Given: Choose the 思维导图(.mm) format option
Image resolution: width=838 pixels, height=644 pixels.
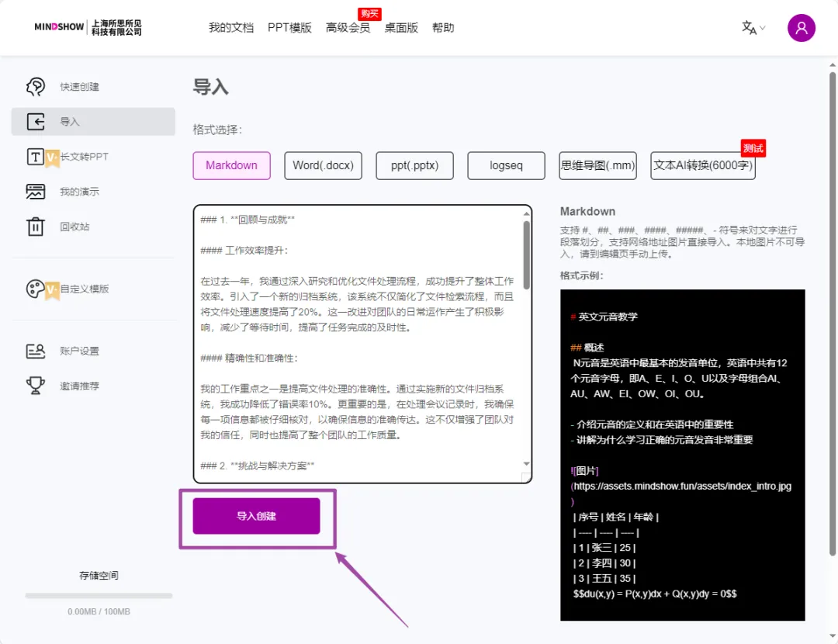Looking at the screenshot, I should pos(597,166).
